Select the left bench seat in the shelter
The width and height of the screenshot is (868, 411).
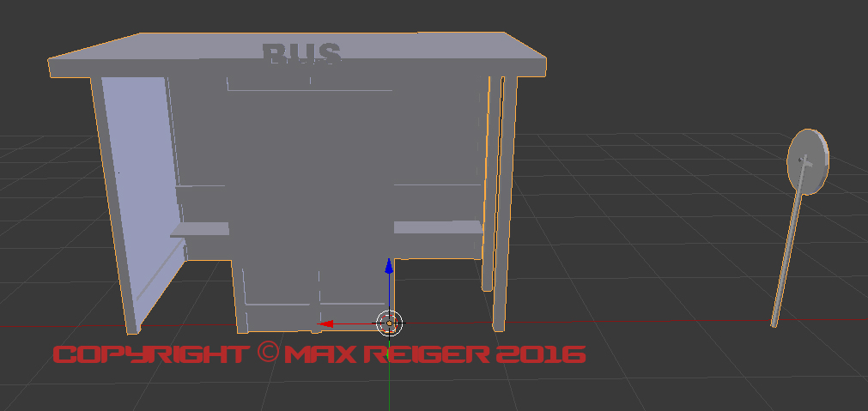(x=200, y=229)
